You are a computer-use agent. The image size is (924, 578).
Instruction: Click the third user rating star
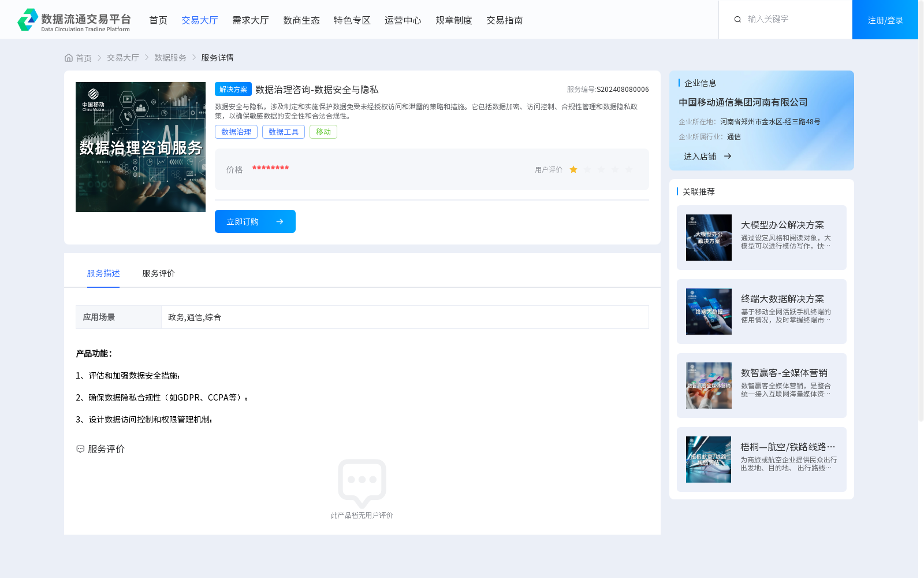point(601,169)
